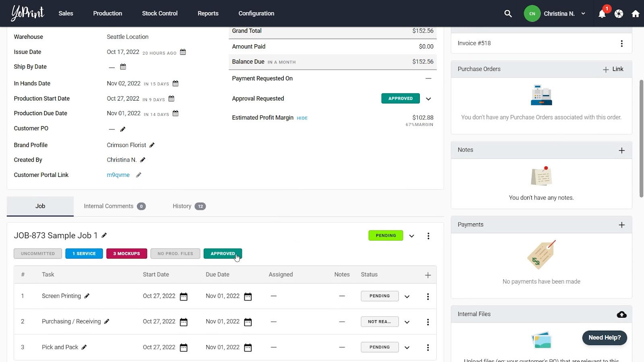This screenshot has height=362, width=644.
Task: Click the NO PROD. FILES badge
Action: [175, 254]
